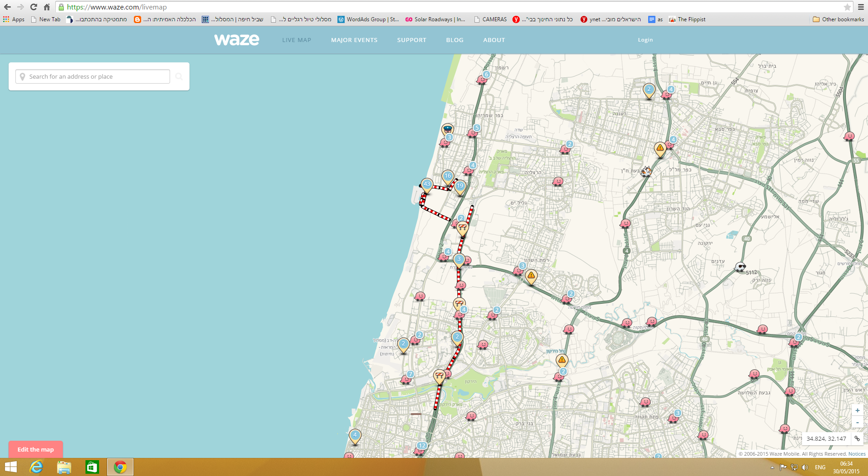
Task: Open the cluster marker showing 43 reports
Action: (x=427, y=184)
